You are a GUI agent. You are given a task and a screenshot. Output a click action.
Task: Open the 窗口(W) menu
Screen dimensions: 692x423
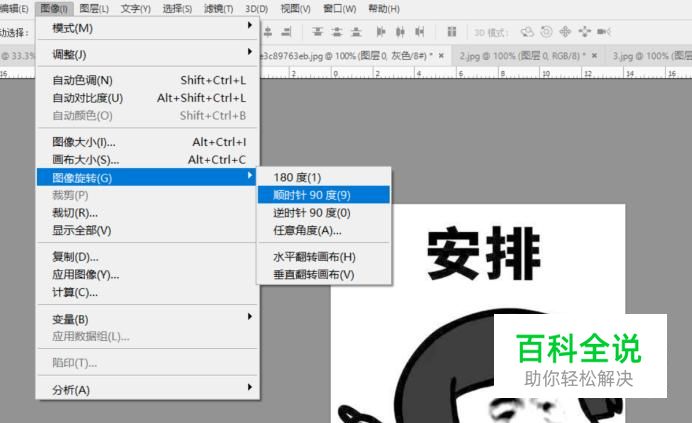tap(339, 8)
